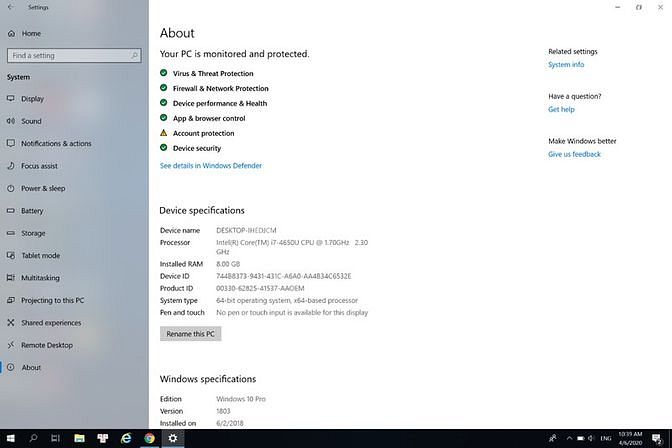Image resolution: width=672 pixels, height=448 pixels.
Task: Open the Sound settings page
Action: (x=31, y=121)
